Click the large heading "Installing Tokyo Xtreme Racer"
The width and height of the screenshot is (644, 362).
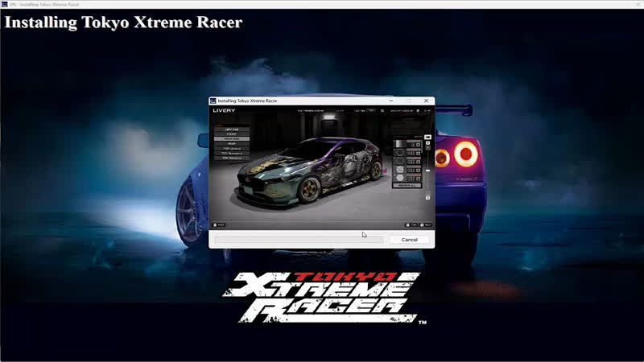pyautogui.click(x=123, y=23)
